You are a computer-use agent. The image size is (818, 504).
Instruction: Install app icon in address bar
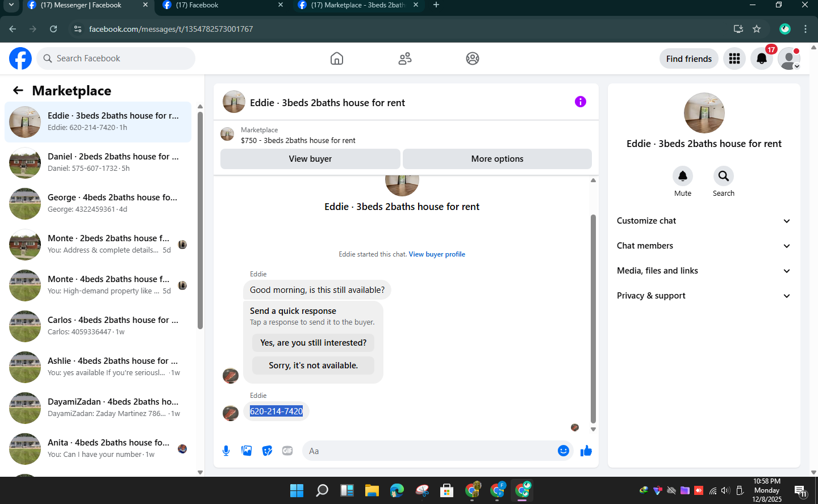point(738,29)
